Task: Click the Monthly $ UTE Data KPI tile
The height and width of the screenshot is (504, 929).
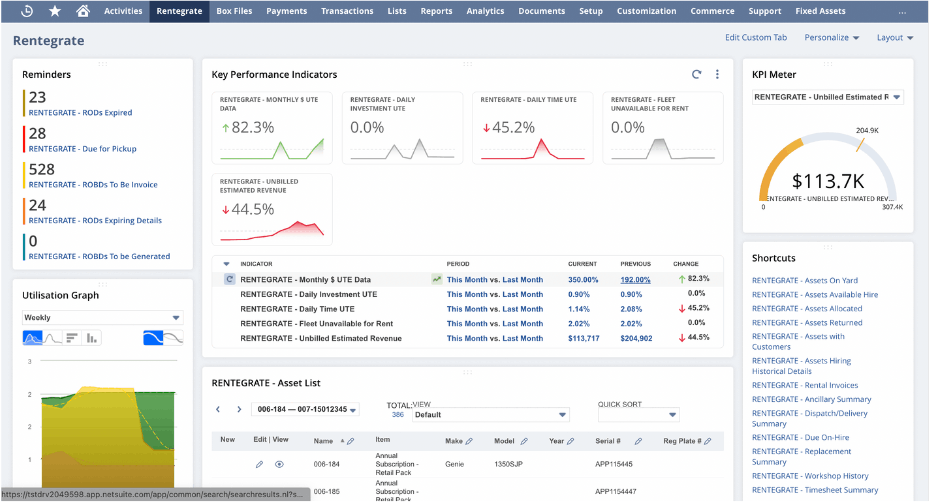Action: click(272, 128)
